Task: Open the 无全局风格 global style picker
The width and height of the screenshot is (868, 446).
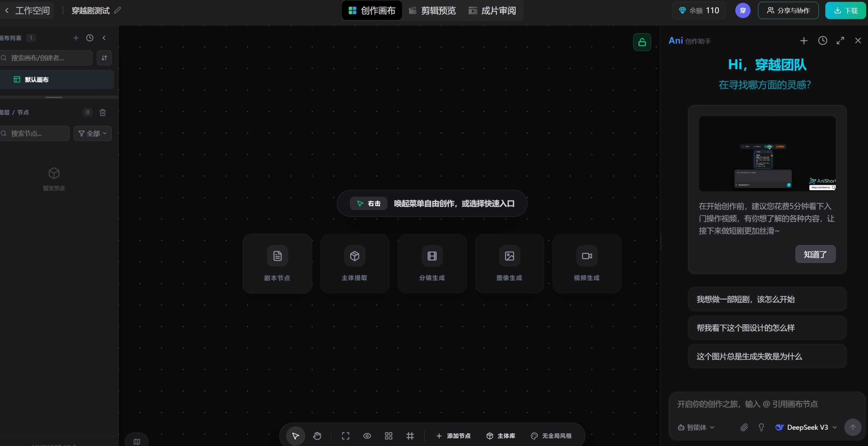Action: pos(551,436)
